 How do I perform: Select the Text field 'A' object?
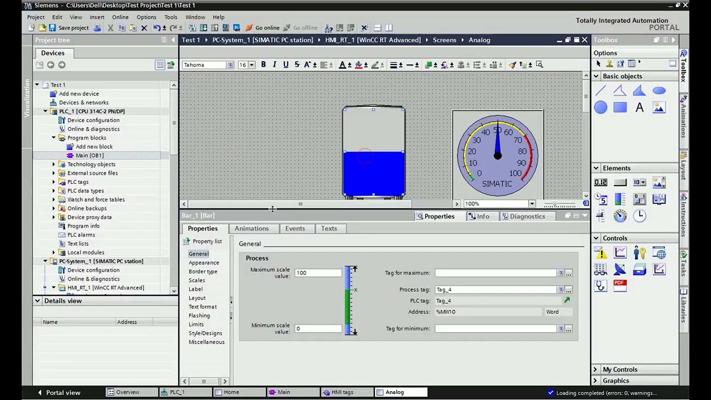pyautogui.click(x=639, y=107)
